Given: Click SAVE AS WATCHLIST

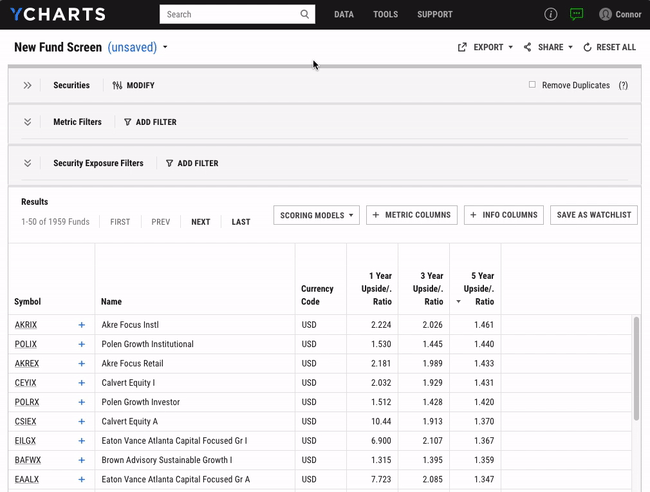Looking at the screenshot, I should 594,215.
